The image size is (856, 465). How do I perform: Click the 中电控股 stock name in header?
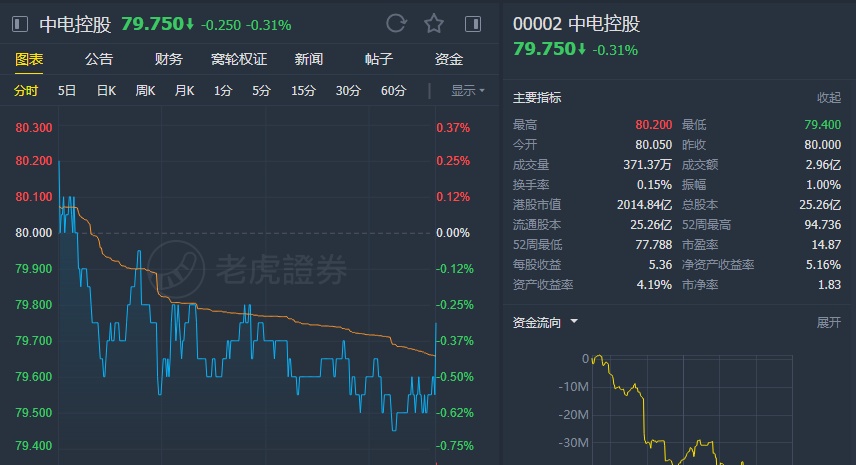pyautogui.click(x=75, y=24)
